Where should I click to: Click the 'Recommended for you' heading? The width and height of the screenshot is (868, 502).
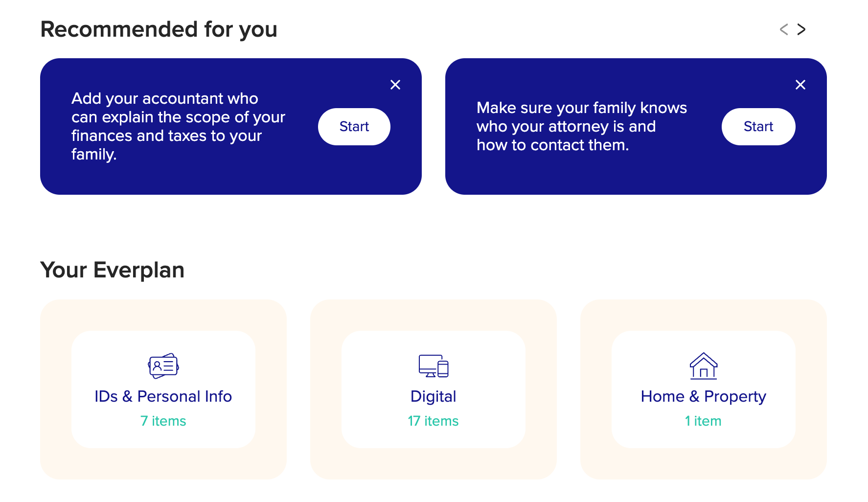click(159, 29)
